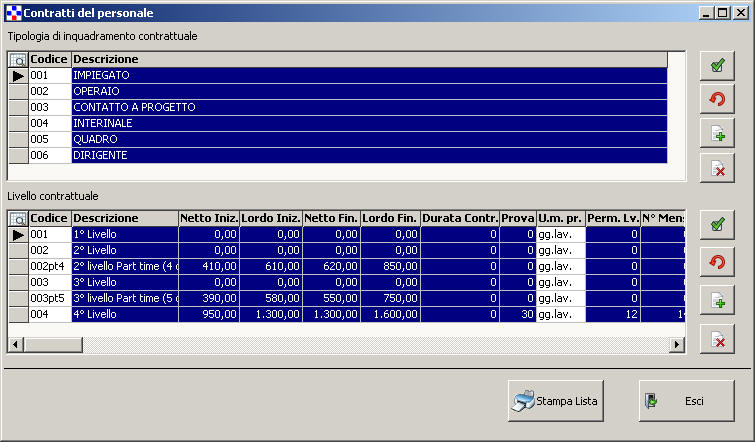Image resolution: width=755 pixels, height=442 pixels.
Task: Click green checkmark confirm icon for Tipologia table
Action: pyautogui.click(x=717, y=66)
